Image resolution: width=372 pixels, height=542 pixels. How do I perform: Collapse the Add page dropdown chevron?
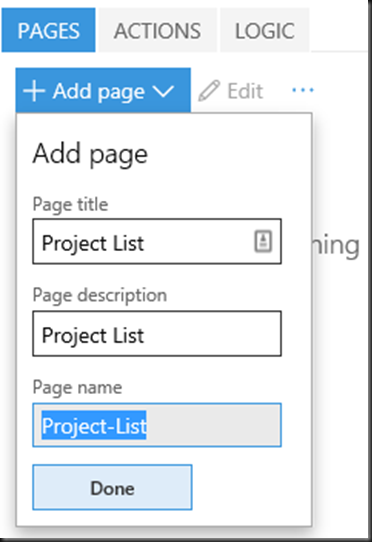coord(163,91)
